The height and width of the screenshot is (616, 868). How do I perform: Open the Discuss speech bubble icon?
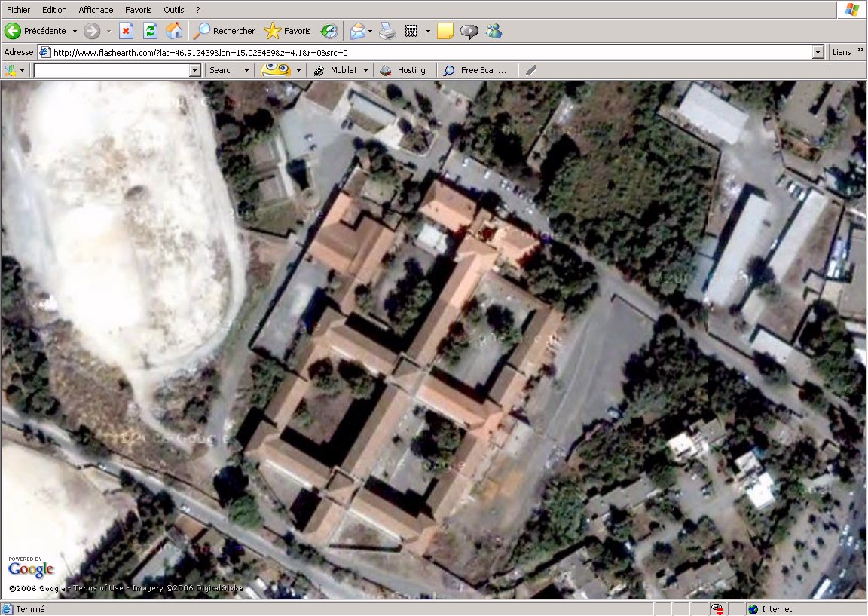(x=469, y=31)
